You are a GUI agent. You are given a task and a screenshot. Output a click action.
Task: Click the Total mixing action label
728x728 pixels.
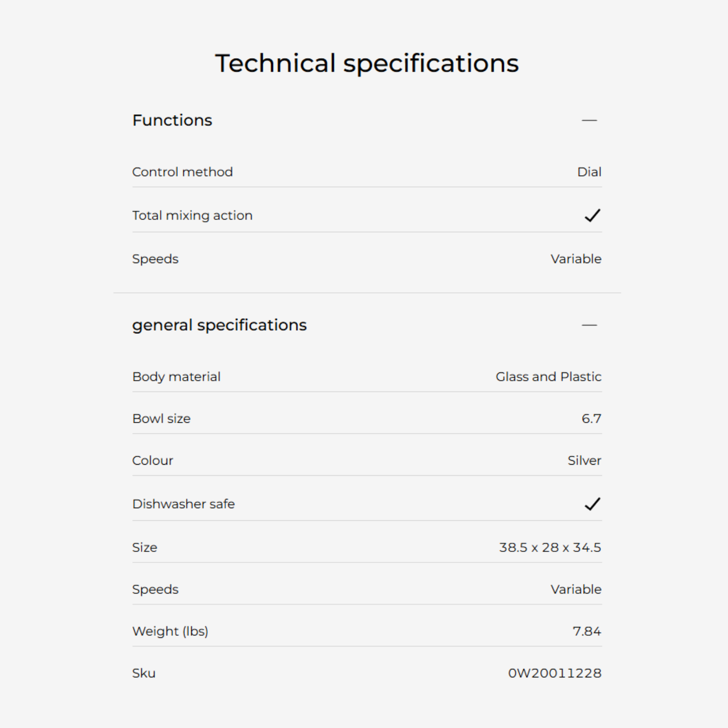[x=192, y=215]
